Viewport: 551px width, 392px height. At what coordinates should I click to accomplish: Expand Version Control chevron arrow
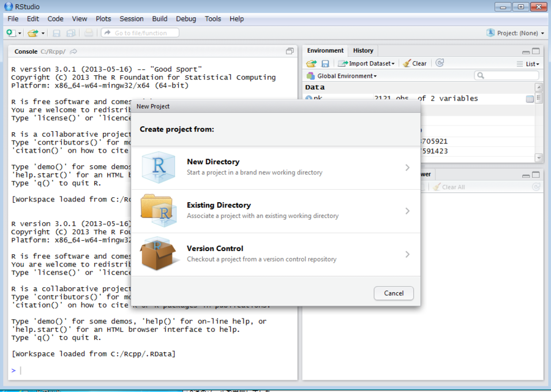click(x=407, y=254)
